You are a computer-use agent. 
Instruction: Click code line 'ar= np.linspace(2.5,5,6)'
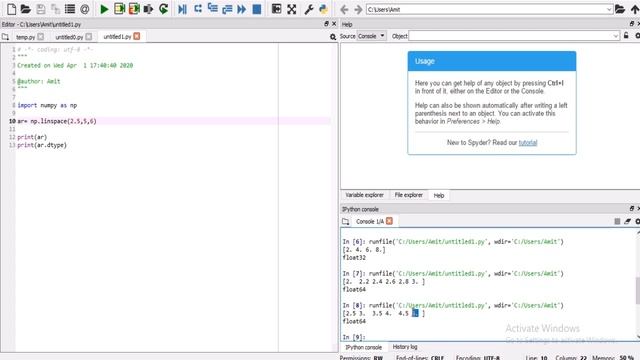coord(57,121)
